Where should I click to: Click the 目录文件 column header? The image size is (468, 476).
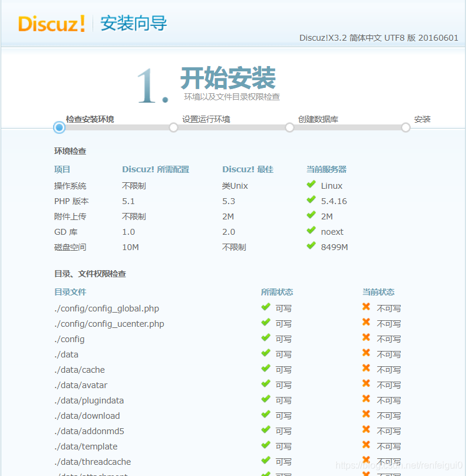[70, 292]
